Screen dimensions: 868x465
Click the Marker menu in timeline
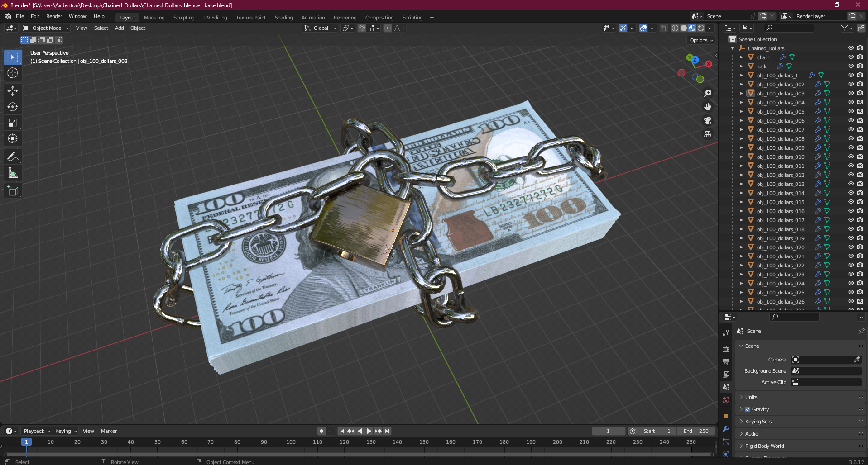click(109, 431)
